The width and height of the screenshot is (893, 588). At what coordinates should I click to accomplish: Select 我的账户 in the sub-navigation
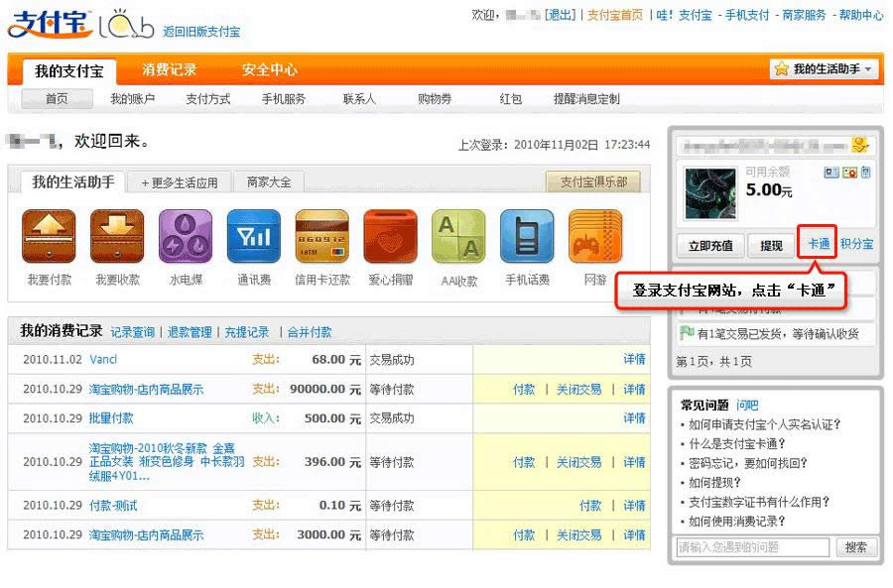[133, 98]
